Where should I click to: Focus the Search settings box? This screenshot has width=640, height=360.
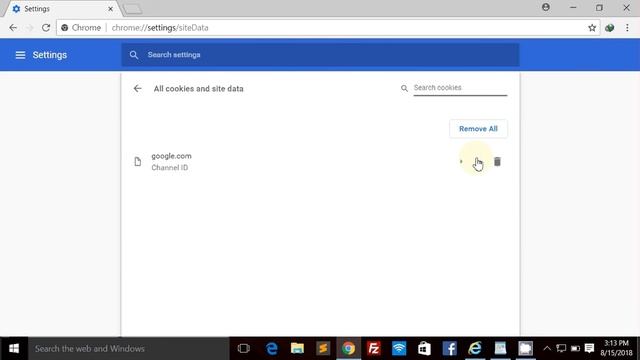tap(320, 55)
